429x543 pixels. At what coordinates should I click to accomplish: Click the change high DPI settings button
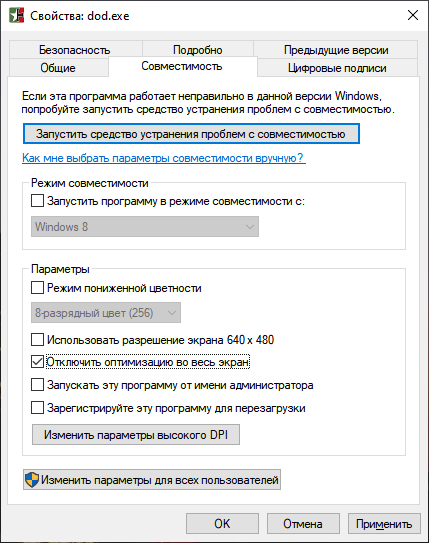coord(136,435)
